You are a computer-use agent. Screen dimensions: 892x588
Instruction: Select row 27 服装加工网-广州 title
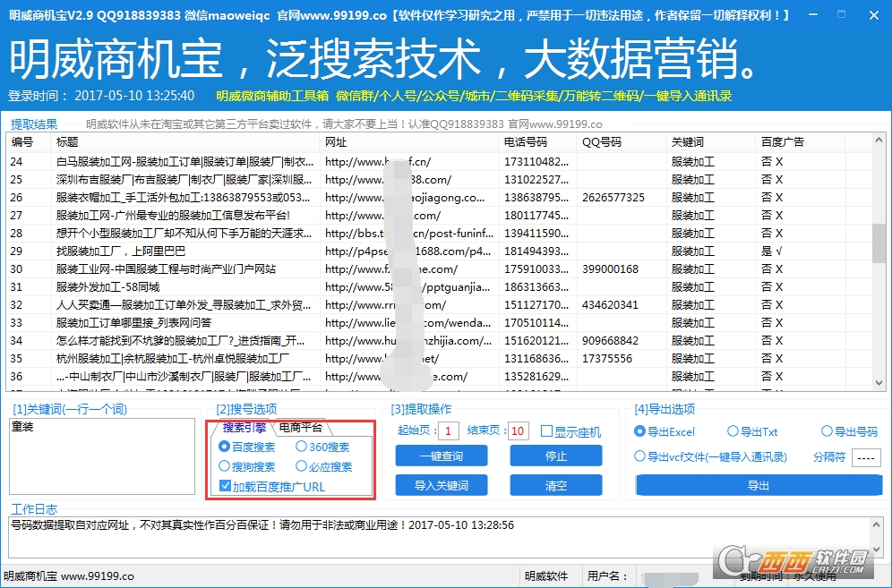tap(173, 216)
